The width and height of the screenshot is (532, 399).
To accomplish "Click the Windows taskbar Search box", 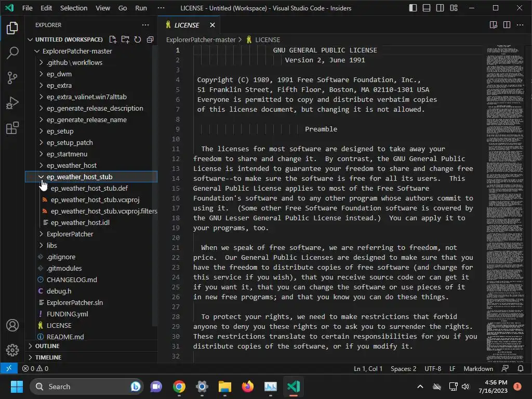I will click(x=87, y=387).
